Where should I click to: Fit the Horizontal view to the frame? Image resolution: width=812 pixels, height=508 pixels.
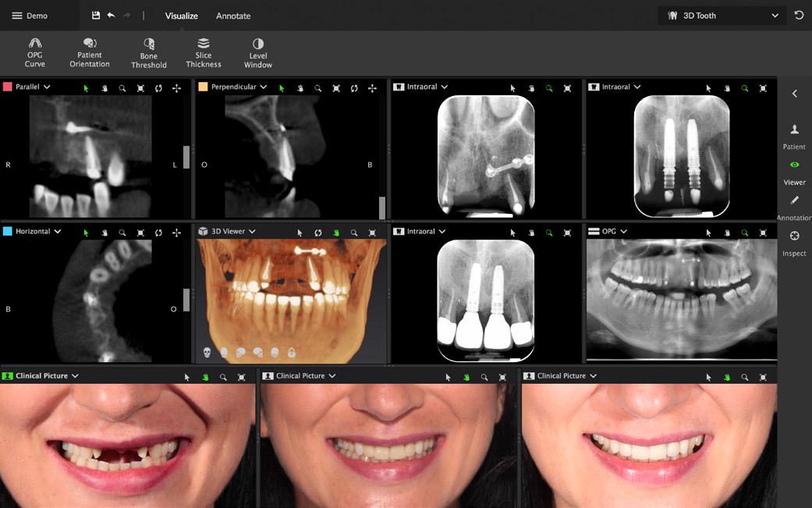pyautogui.click(x=140, y=233)
